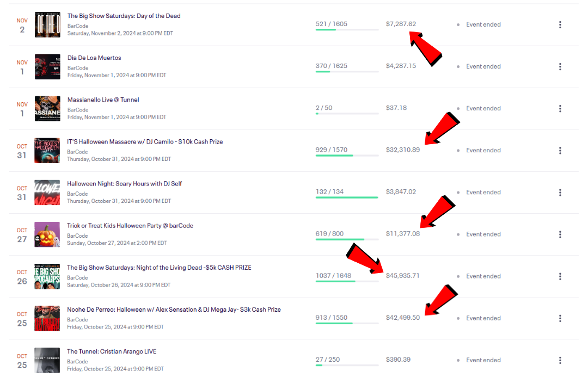Click the $45,935.71 gross sales amount
The image size is (588, 390).
click(402, 276)
